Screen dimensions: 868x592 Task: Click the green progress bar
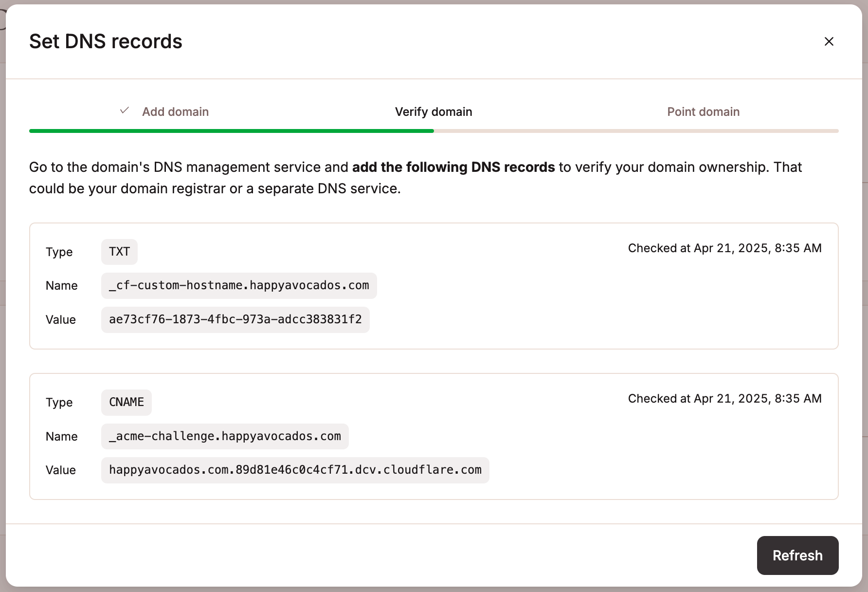[x=231, y=130]
